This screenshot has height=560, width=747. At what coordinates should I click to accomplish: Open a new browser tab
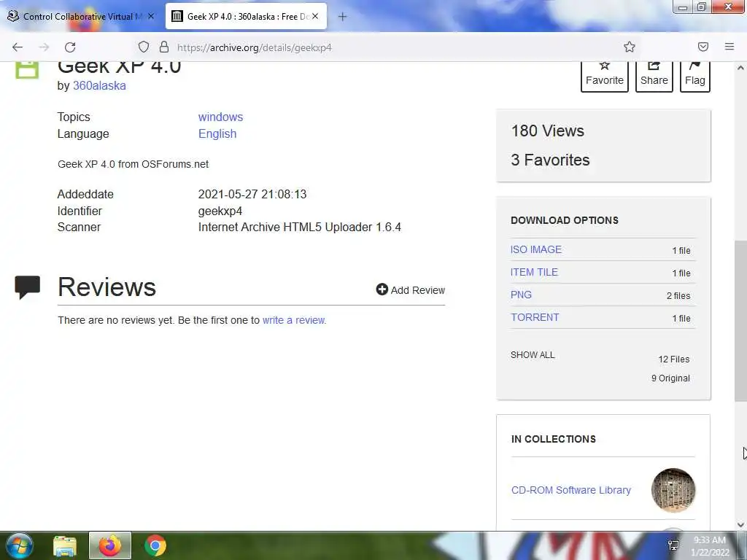(342, 17)
